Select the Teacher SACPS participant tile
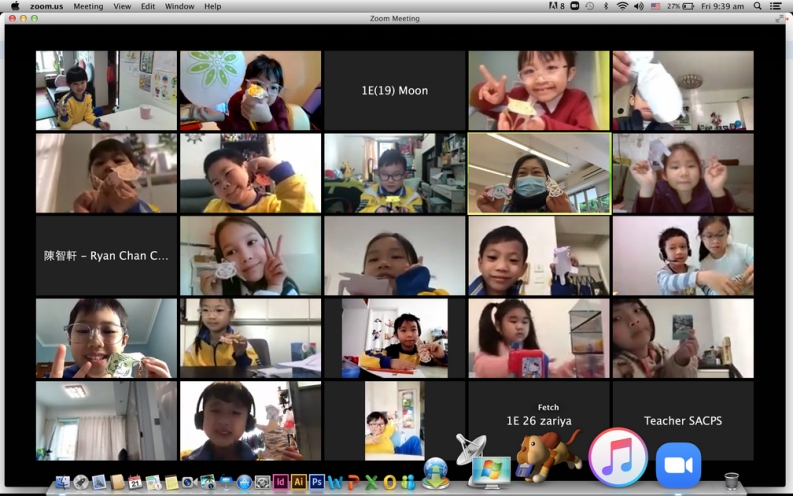This screenshot has width=793, height=496. pyautogui.click(x=683, y=420)
